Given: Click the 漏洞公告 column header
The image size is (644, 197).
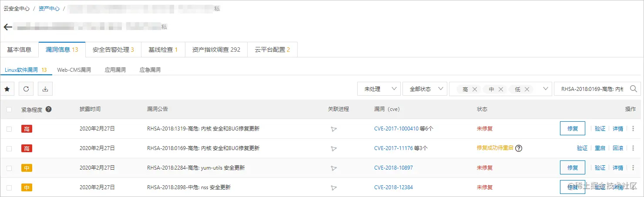Looking at the screenshot, I should [158, 109].
